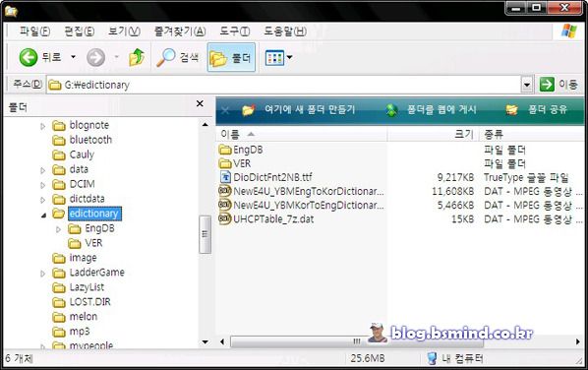Select image folder in tree
This screenshot has width=588, height=370.
coord(83,258)
